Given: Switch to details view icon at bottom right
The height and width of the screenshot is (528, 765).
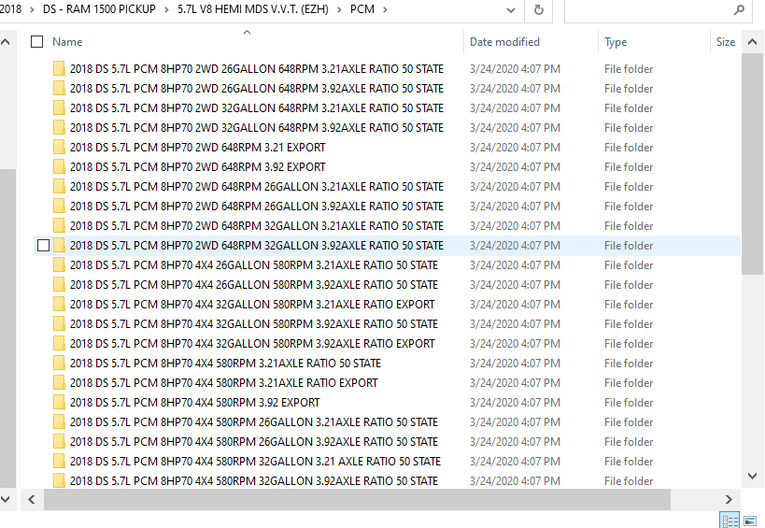Looking at the screenshot, I should (730, 521).
